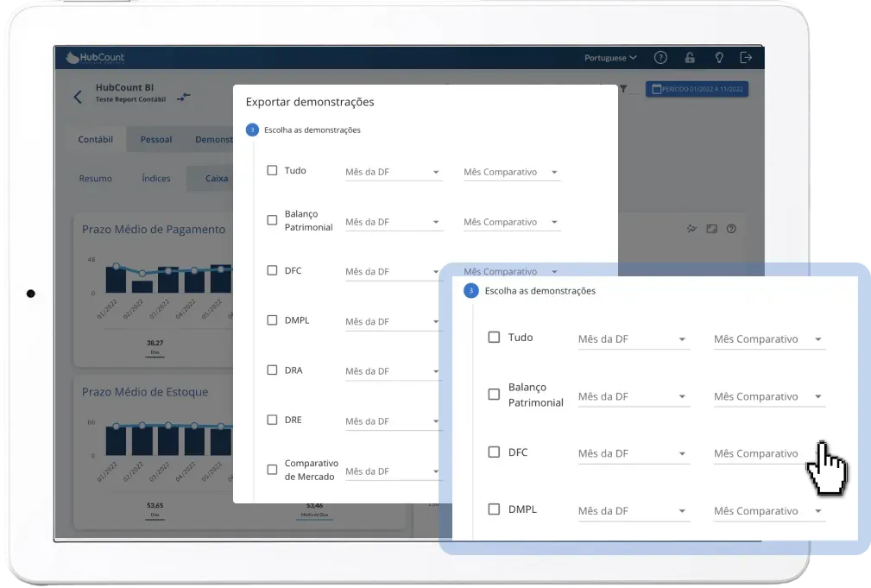Click the HubCount logo in the header
Screen dimensions: 871x588
pyautogui.click(x=95, y=57)
